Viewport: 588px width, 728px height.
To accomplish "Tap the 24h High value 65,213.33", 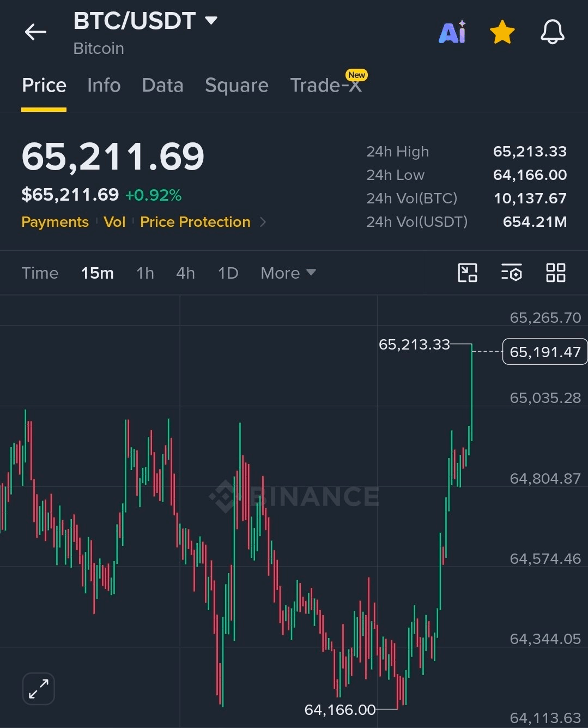I will 530,152.
